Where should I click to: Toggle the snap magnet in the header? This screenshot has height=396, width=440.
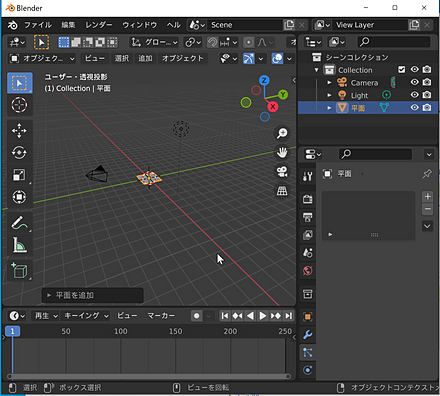(x=212, y=42)
